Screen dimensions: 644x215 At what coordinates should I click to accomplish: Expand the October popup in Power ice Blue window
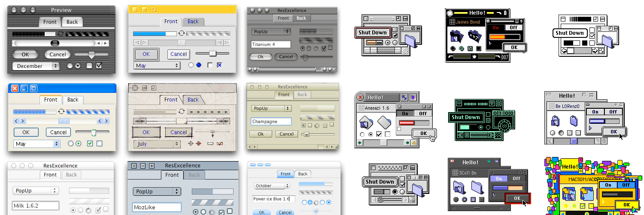pyautogui.click(x=271, y=186)
